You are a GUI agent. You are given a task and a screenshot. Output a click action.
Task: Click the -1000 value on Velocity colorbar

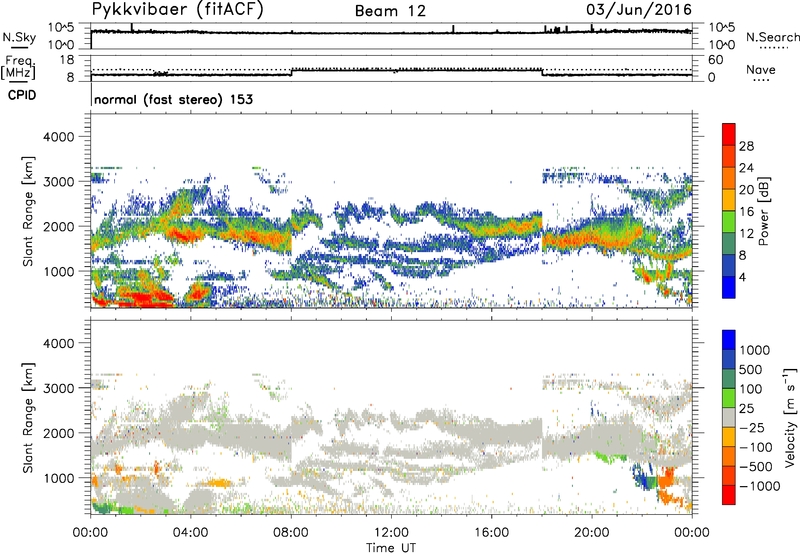pos(760,486)
